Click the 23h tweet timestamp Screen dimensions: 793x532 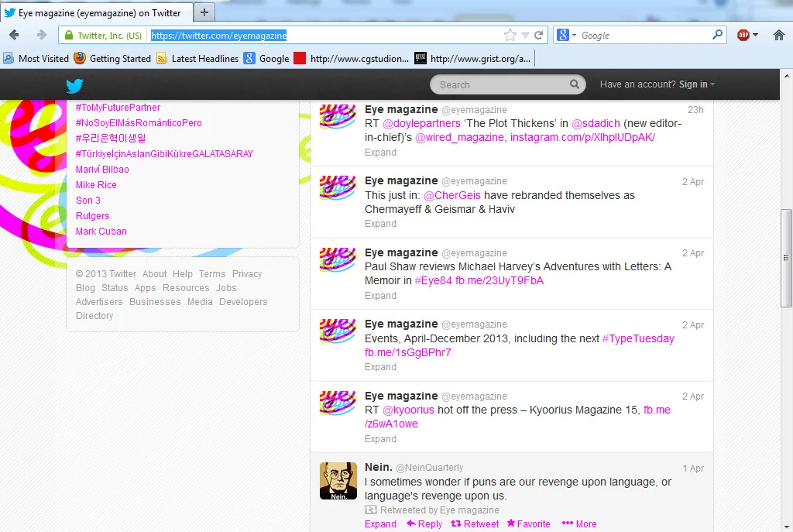click(695, 110)
